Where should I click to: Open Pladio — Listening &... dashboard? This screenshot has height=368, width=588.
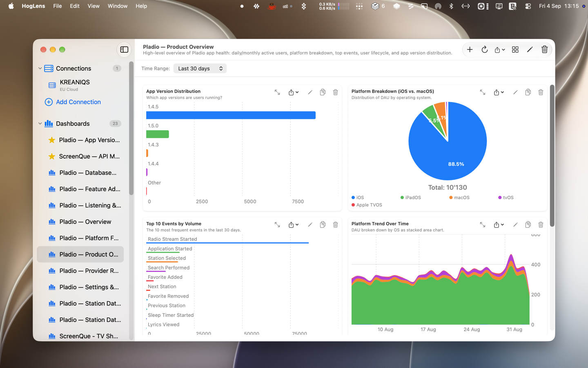pyautogui.click(x=80, y=205)
